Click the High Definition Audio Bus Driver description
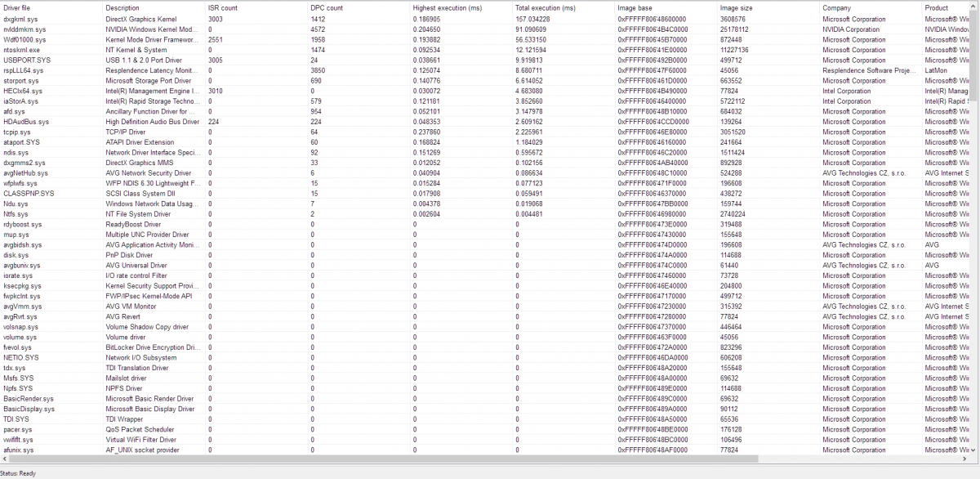This screenshot has width=980, height=479. pyautogui.click(x=153, y=122)
